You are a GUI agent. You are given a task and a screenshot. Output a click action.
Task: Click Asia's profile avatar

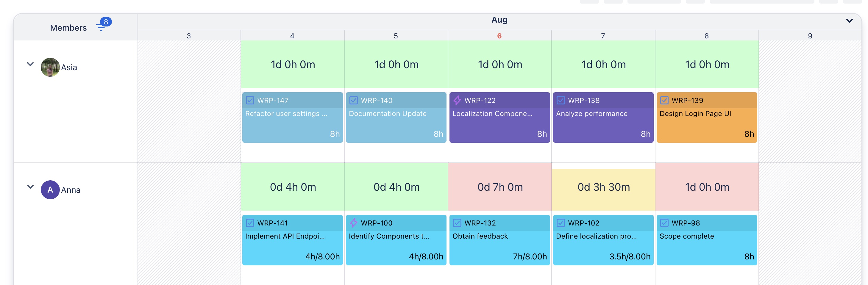[x=50, y=67]
